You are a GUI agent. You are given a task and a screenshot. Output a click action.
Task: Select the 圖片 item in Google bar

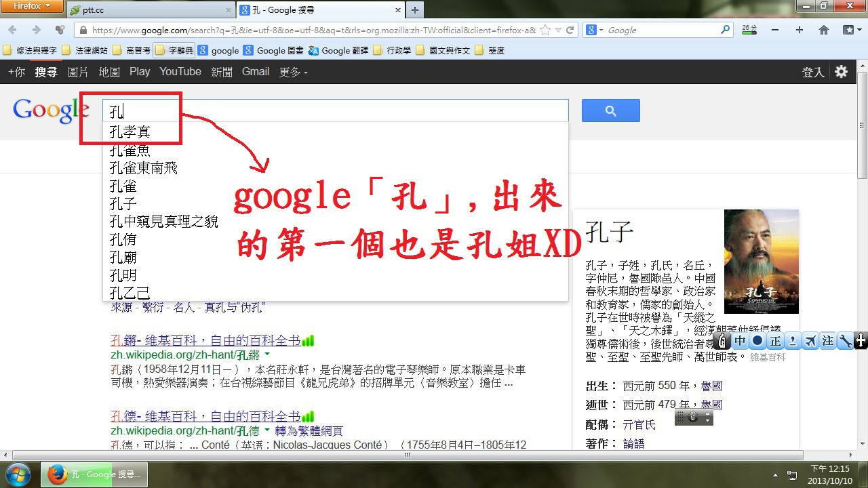coord(78,72)
